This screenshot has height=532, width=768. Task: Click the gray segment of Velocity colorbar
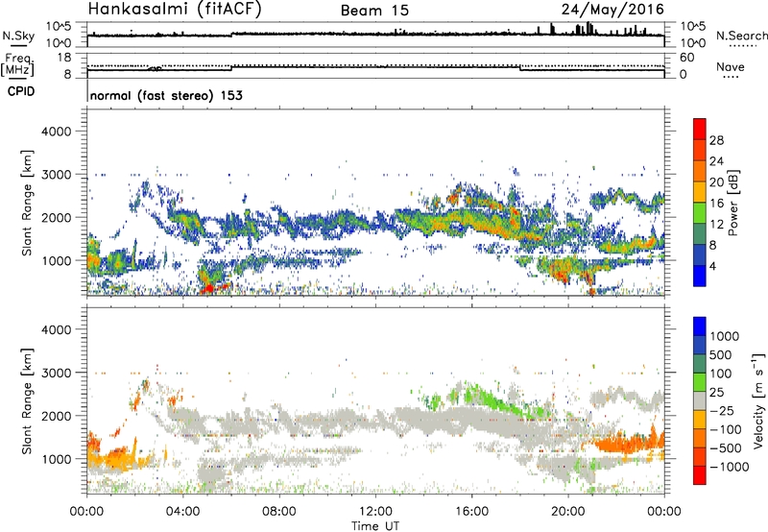click(x=700, y=400)
